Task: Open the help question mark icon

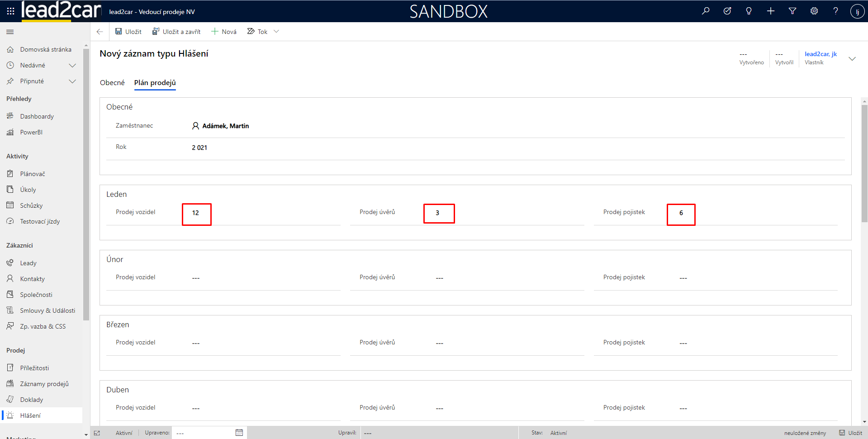Action: point(835,11)
